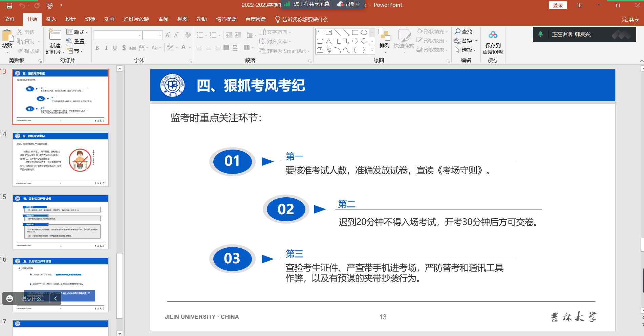The image size is (644, 336).
Task: Click the Paste clipboard icon
Action: click(7, 37)
